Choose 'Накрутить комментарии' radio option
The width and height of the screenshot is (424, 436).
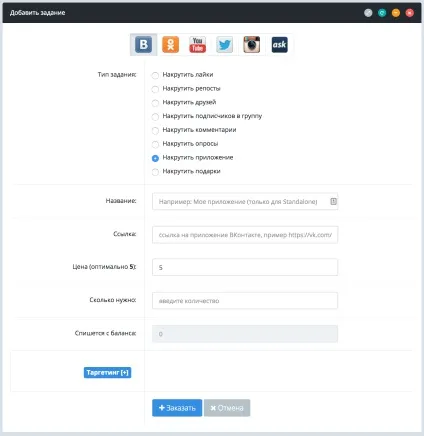point(155,131)
